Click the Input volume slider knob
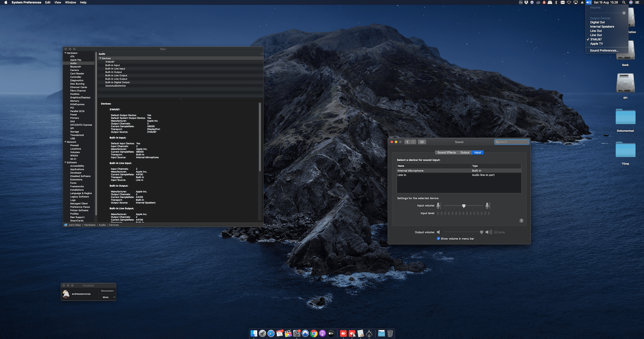The width and height of the screenshot is (644, 339). click(x=464, y=206)
